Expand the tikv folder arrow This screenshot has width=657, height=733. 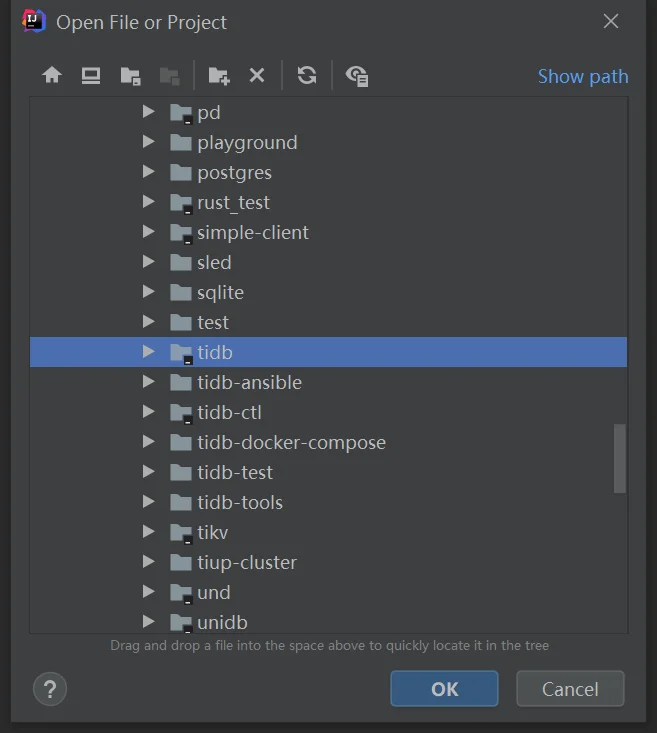[149, 532]
